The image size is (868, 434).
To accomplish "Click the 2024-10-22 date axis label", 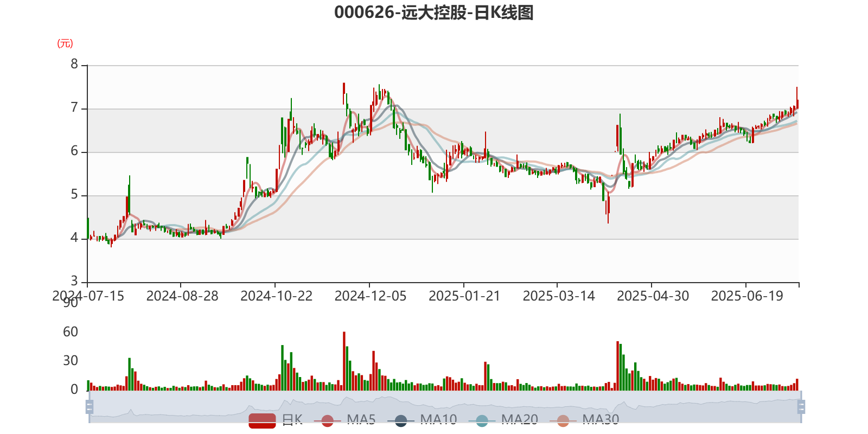I will click(277, 296).
